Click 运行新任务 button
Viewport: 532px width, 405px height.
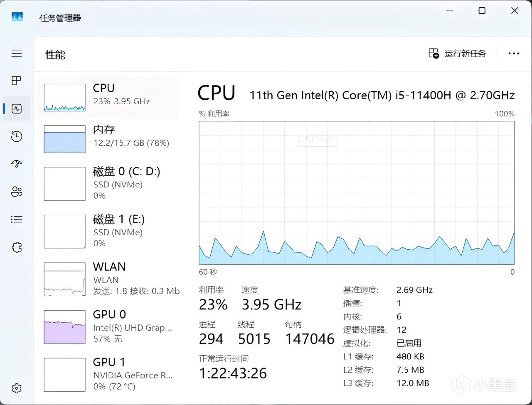pyautogui.click(x=457, y=54)
